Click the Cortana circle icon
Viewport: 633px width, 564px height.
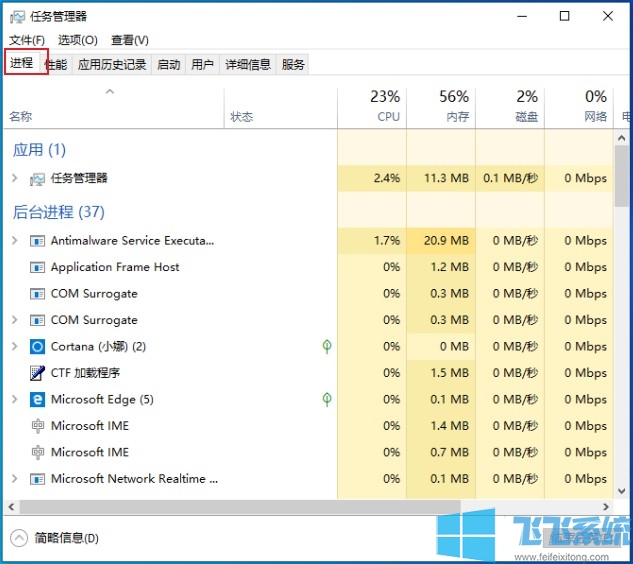pyautogui.click(x=37, y=346)
